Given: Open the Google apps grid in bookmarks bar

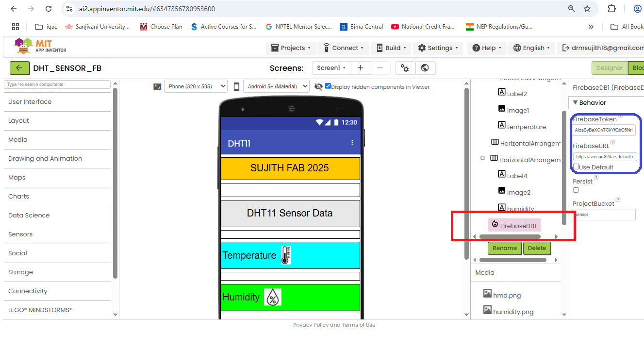Looking at the screenshot, I should tap(16, 27).
